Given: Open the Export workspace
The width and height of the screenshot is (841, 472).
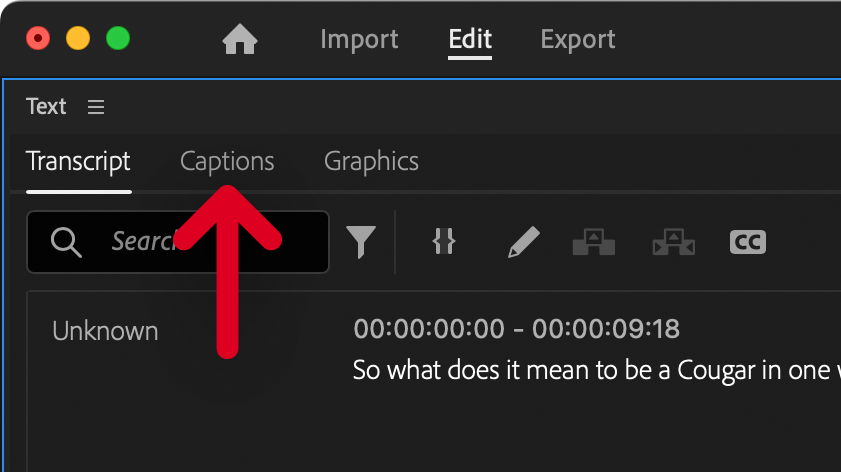Looking at the screenshot, I should coord(578,40).
